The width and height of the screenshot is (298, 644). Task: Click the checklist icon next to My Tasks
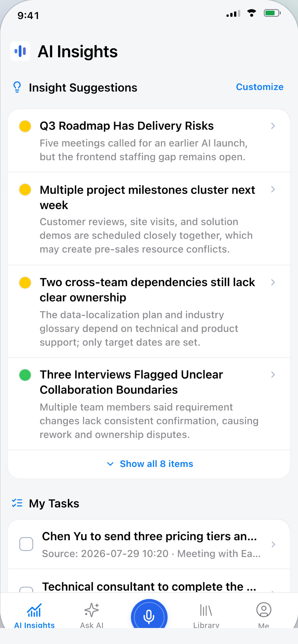pyautogui.click(x=17, y=503)
